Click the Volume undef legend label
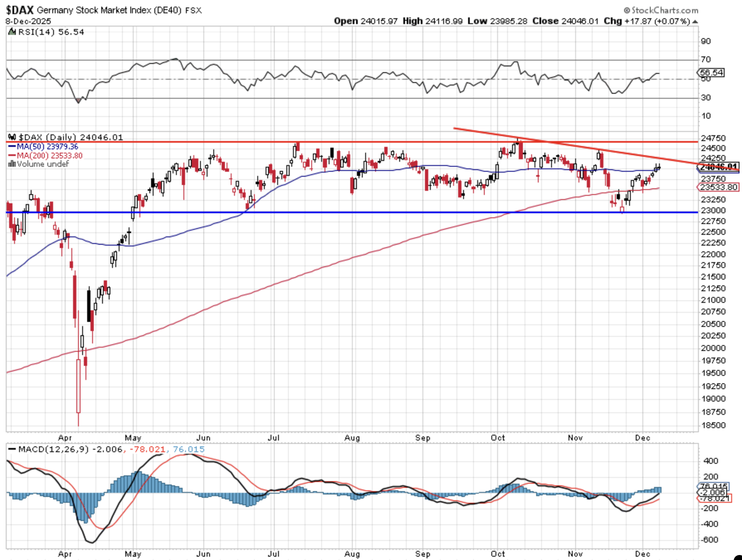Image resolution: width=742 pixels, height=560 pixels. point(43,164)
